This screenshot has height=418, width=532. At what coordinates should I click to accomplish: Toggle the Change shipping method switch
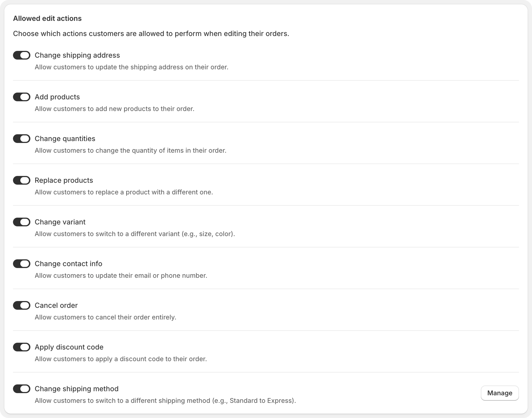pos(22,389)
